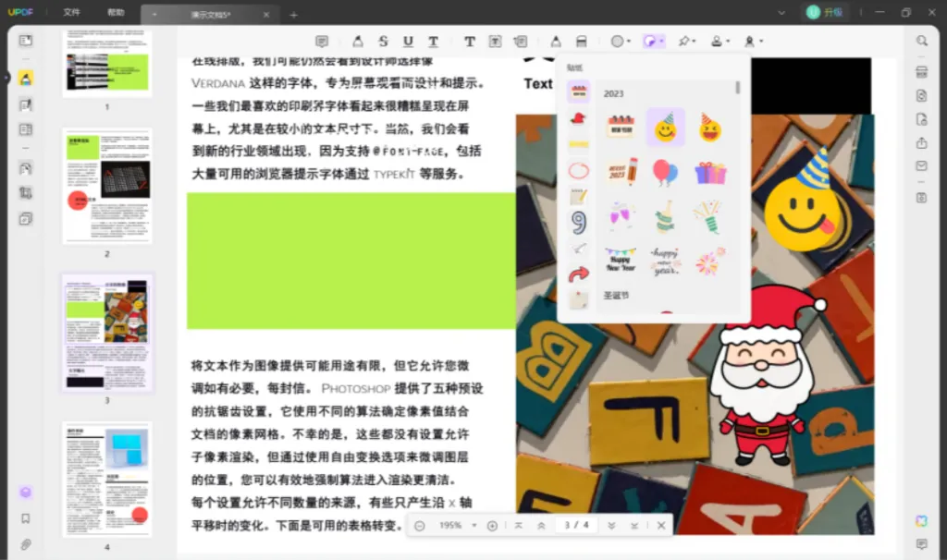Viewport: 947px width, 560px height.
Task: Close the 演示文档5 tab
Action: coord(266,15)
